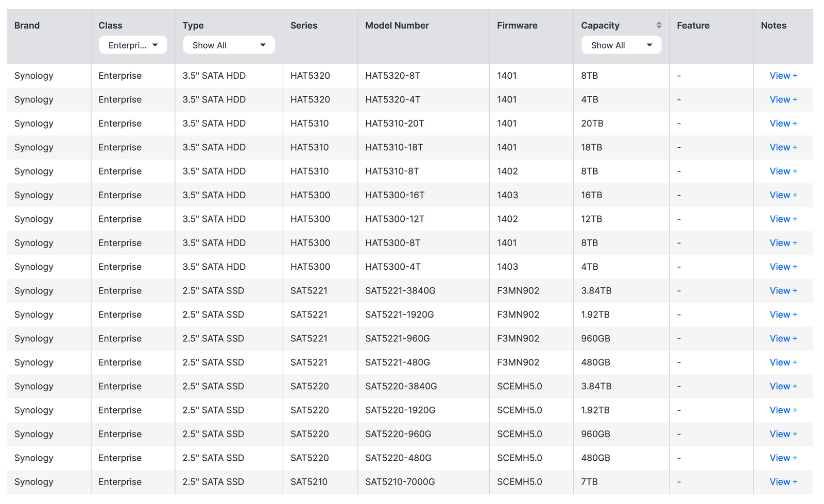
Task: Click the Notes column header
Action: tap(774, 25)
